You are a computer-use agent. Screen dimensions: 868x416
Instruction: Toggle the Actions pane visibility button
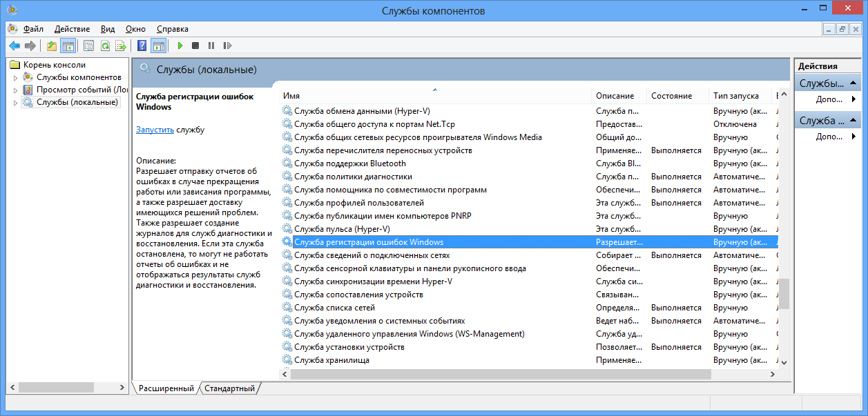pos(159,46)
